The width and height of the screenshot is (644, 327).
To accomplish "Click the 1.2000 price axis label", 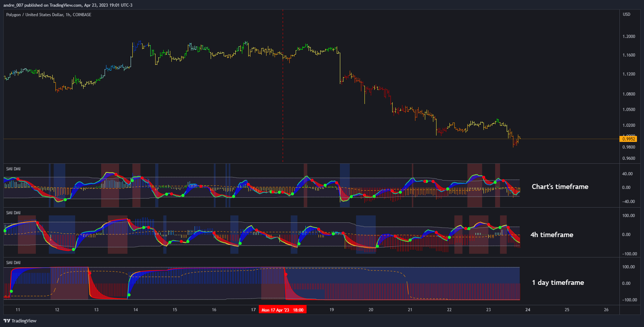I will [629, 37].
